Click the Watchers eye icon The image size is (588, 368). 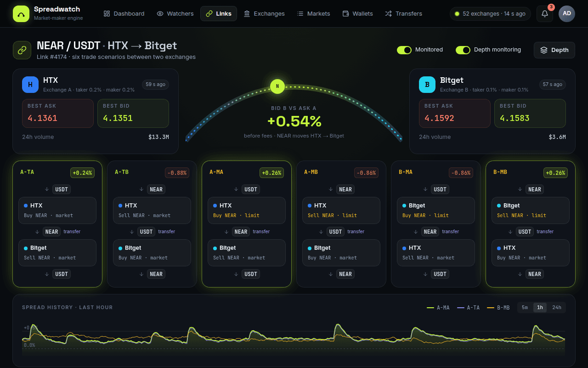160,14
